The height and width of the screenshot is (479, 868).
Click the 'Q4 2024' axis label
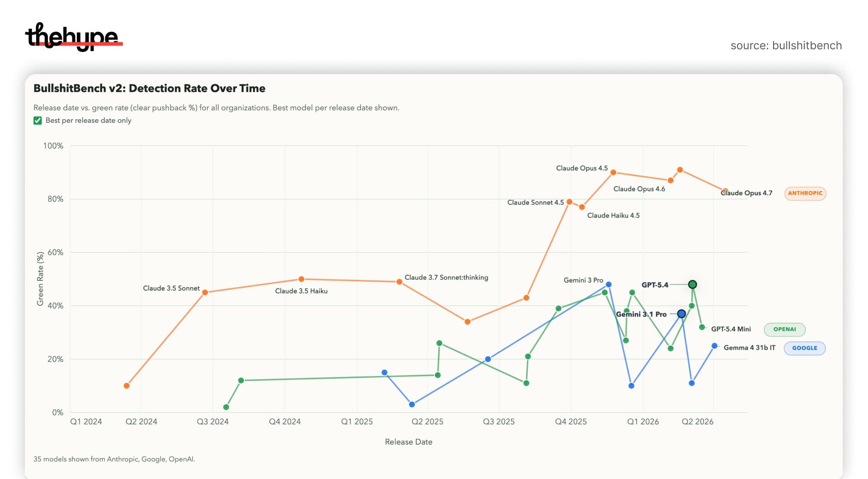(x=285, y=422)
